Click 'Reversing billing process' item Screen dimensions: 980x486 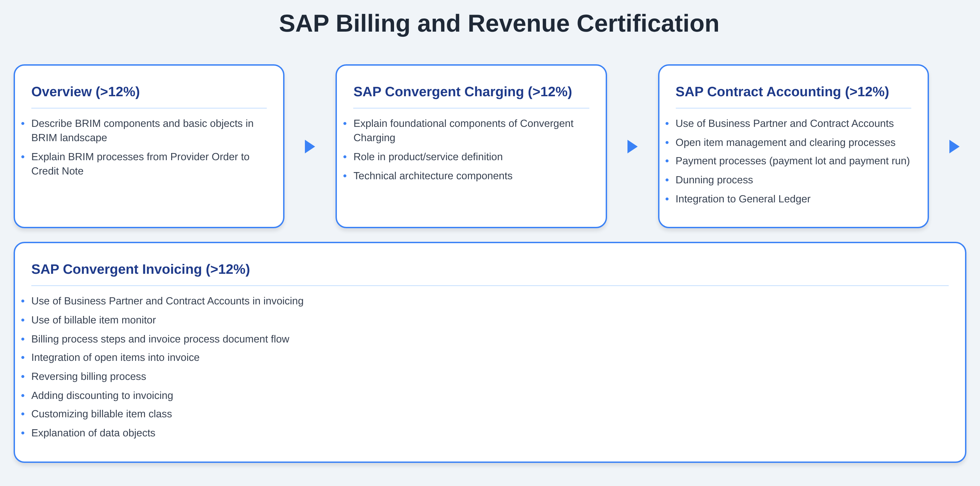[x=88, y=376]
